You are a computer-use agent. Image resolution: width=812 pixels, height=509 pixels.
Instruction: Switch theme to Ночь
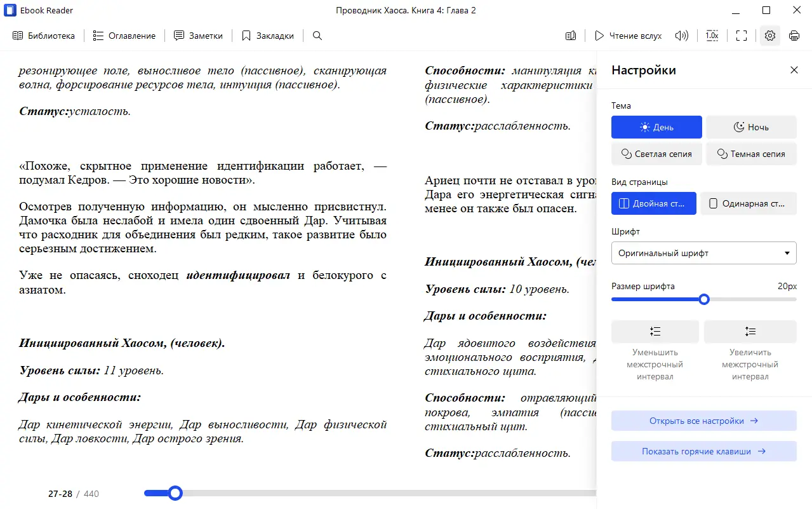[751, 127]
